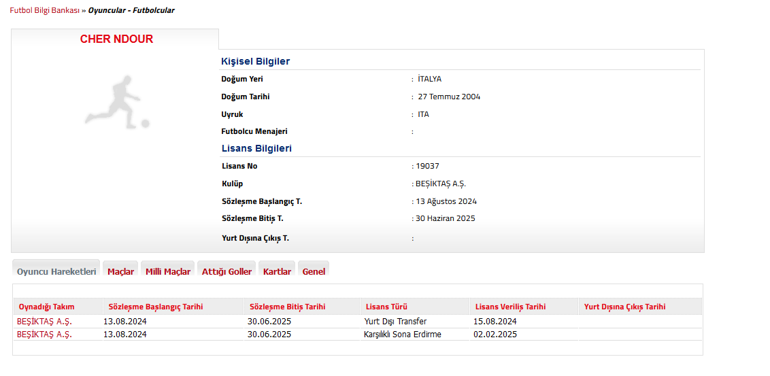
Task: Click the Oynadığı Takım column header
Action: point(47,307)
